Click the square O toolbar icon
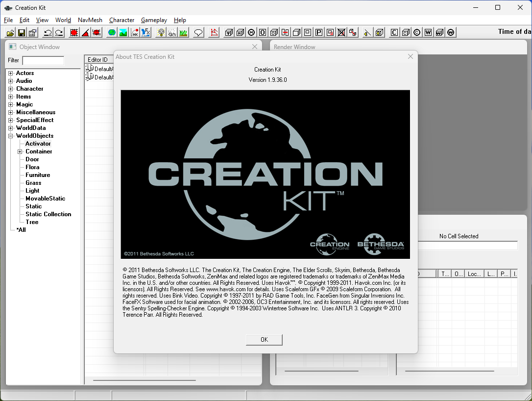This screenshot has width=532, height=401. [263, 32]
